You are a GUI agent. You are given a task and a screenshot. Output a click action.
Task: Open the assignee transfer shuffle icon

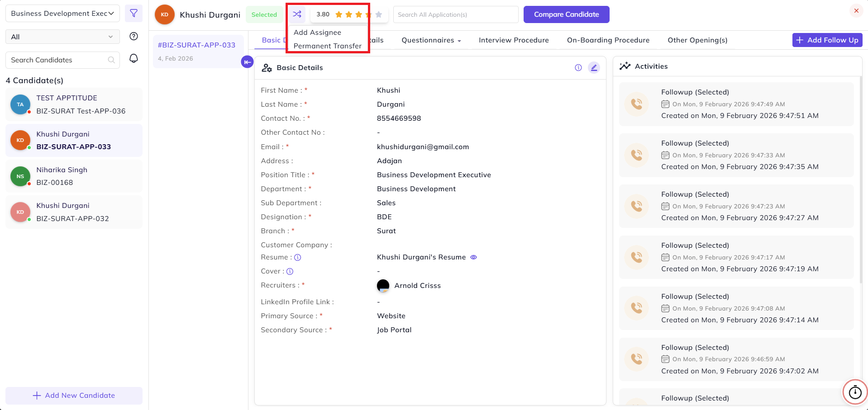click(297, 14)
